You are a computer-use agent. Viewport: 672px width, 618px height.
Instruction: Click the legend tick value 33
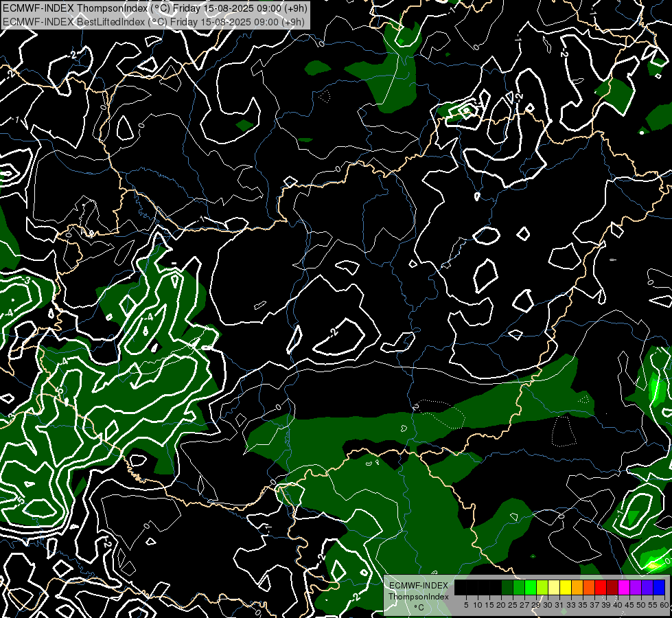[571, 605]
